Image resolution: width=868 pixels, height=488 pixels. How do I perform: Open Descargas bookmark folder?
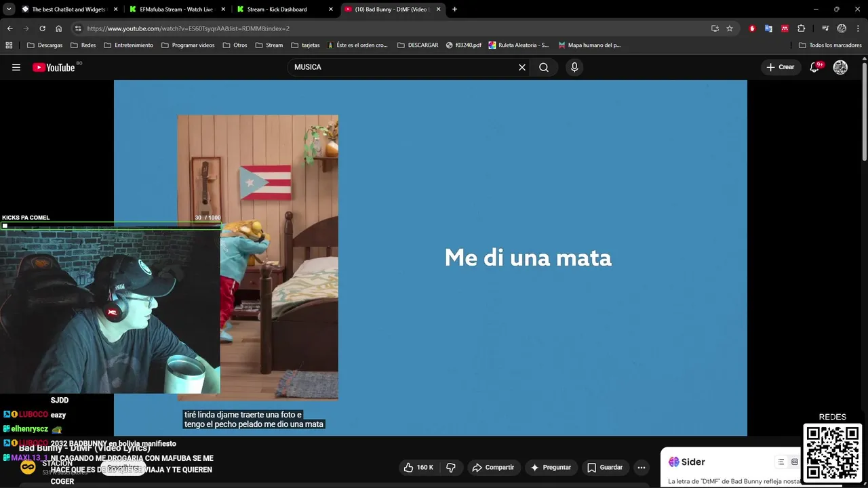click(44, 45)
